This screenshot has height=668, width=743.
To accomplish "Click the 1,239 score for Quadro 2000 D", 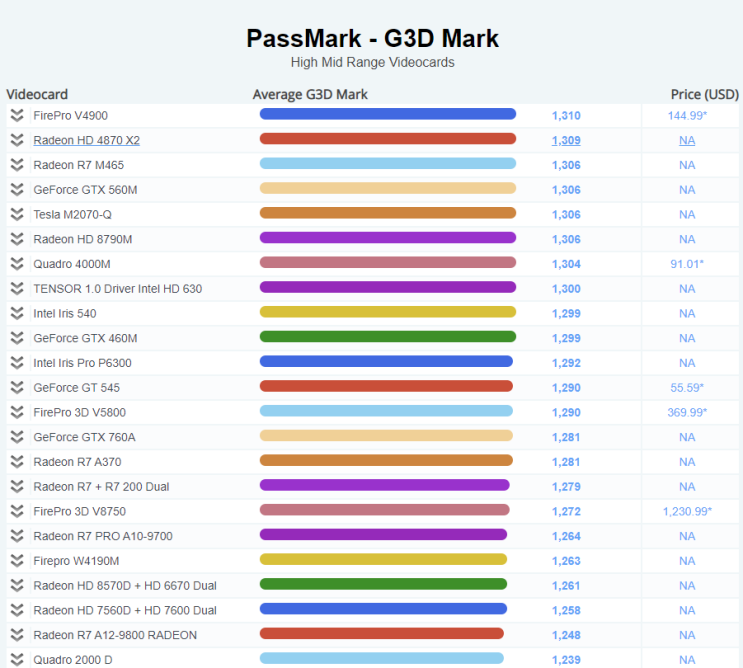I will coord(566,659).
